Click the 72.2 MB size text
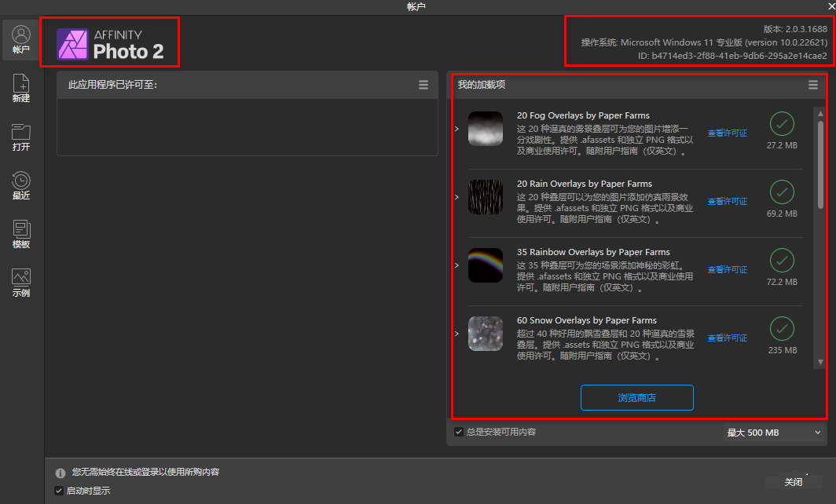836x504 pixels. point(782,282)
